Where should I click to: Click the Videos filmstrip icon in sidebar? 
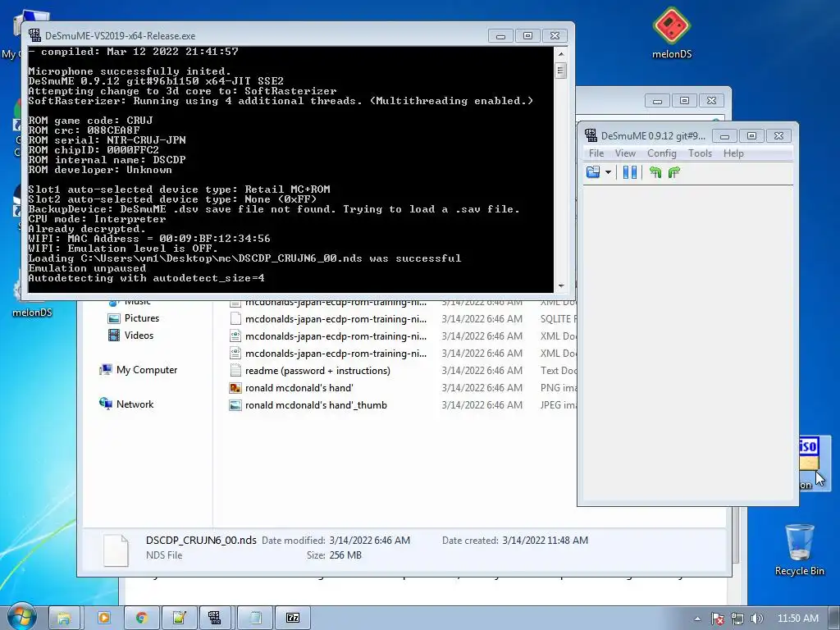point(113,336)
